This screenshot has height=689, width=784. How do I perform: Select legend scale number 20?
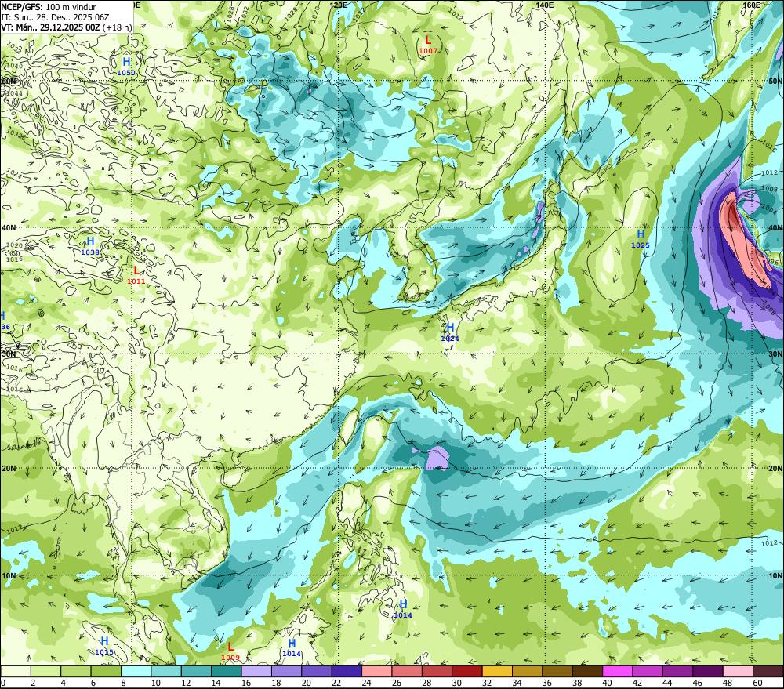click(x=307, y=683)
